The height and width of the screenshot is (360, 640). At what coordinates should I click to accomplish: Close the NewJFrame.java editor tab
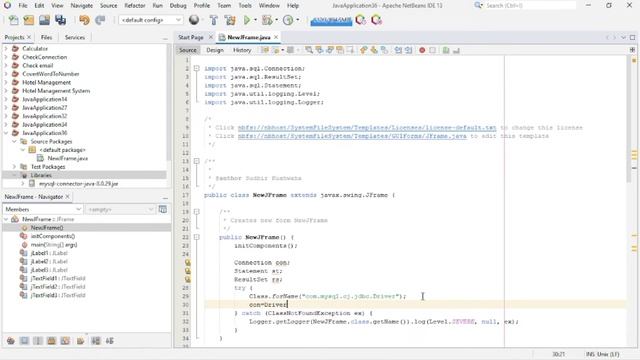[276, 37]
